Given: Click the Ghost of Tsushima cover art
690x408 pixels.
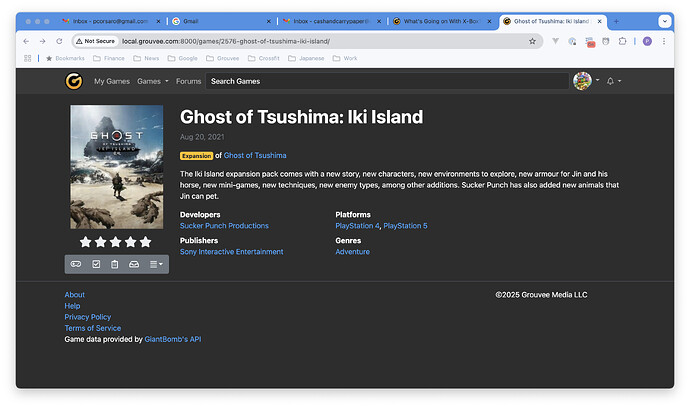Looking at the screenshot, I should click(117, 167).
